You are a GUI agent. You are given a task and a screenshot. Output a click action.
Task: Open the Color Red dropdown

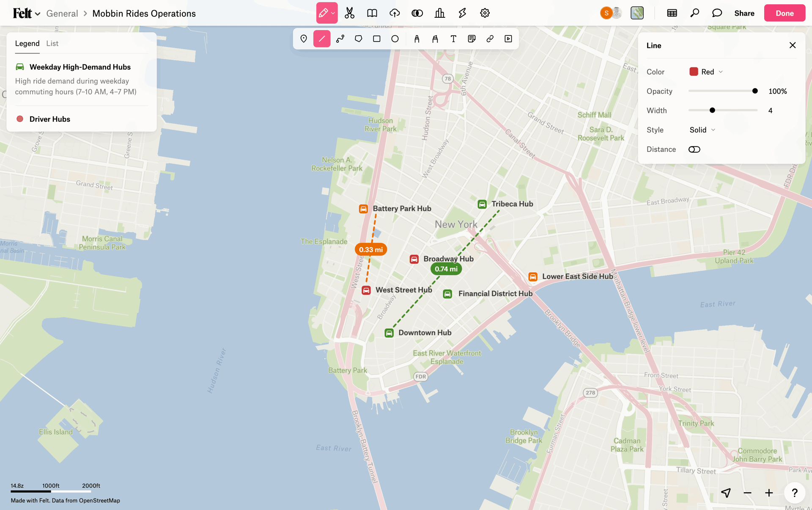coord(706,72)
